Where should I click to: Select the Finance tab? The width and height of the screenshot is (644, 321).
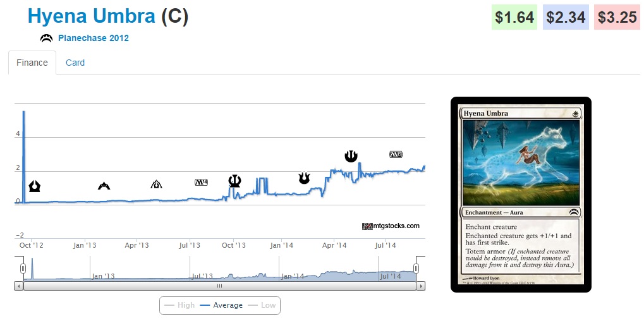[32, 63]
